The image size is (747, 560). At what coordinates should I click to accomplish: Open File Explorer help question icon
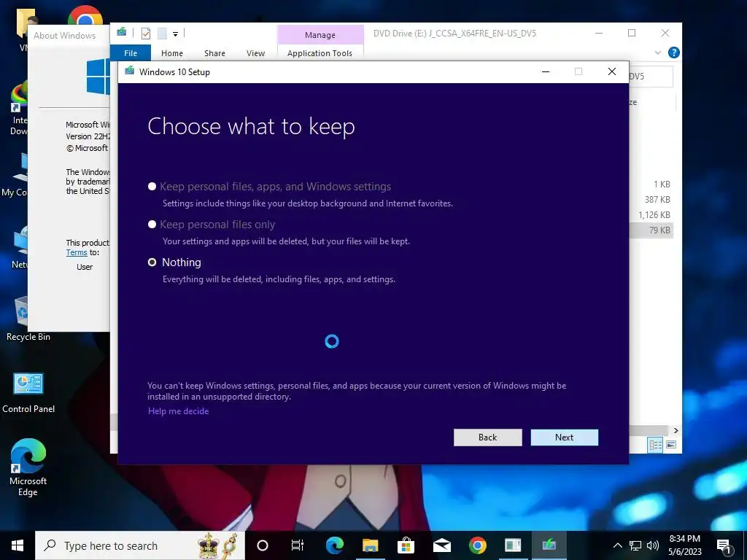(673, 52)
